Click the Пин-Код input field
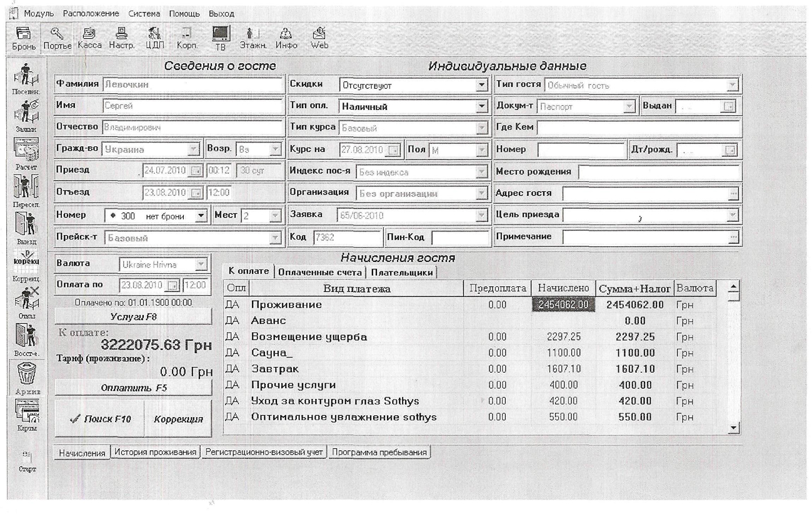The image size is (812, 514). click(461, 238)
